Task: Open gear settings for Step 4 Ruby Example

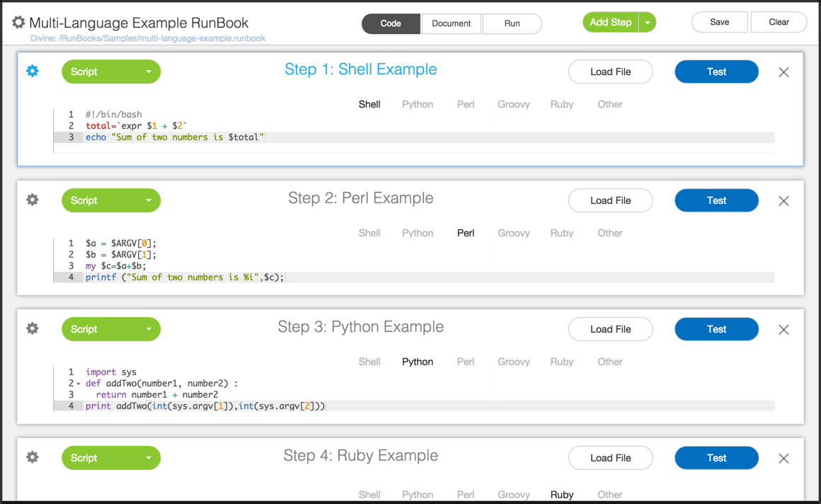Action: tap(33, 457)
